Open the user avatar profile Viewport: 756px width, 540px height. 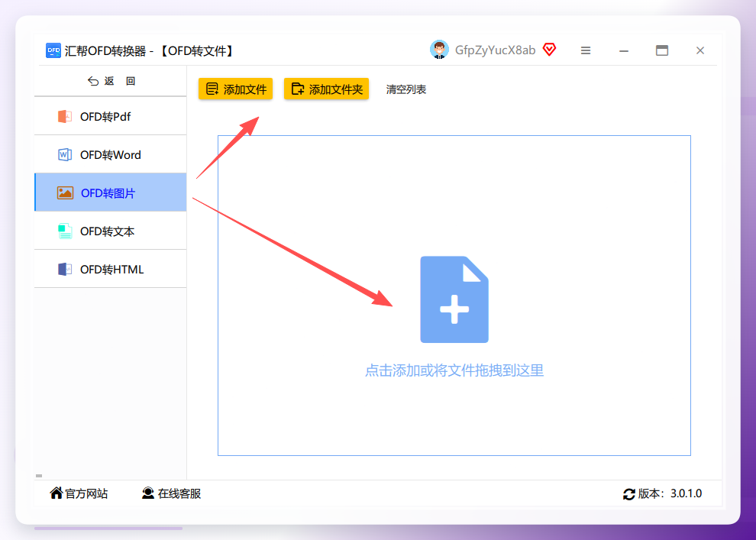click(439, 50)
